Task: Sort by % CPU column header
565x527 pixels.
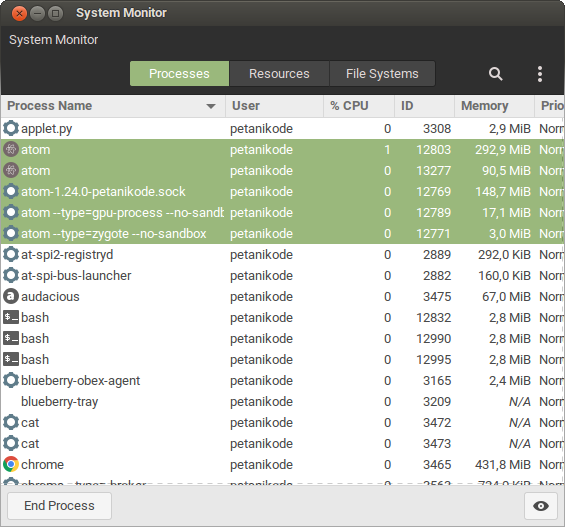Action: (359, 106)
